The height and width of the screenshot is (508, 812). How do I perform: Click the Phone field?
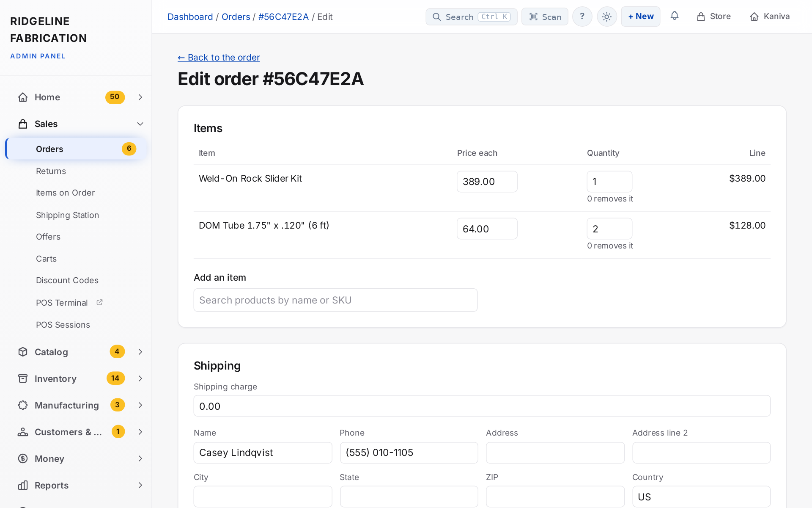409,453
